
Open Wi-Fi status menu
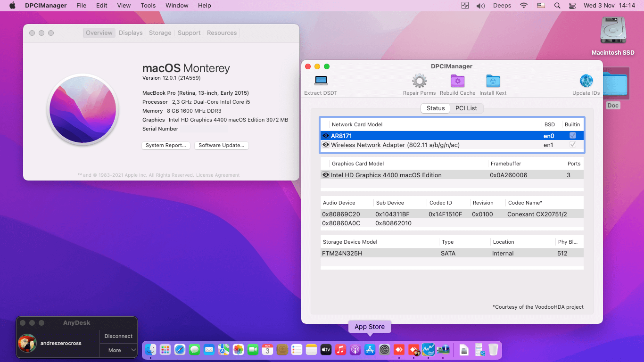(524, 6)
